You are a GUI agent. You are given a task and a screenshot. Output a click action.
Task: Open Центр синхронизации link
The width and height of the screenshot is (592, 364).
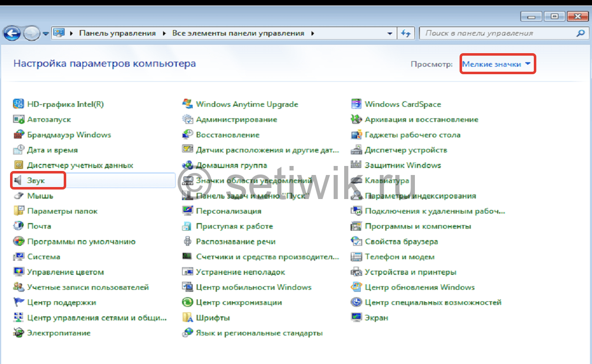point(239,302)
